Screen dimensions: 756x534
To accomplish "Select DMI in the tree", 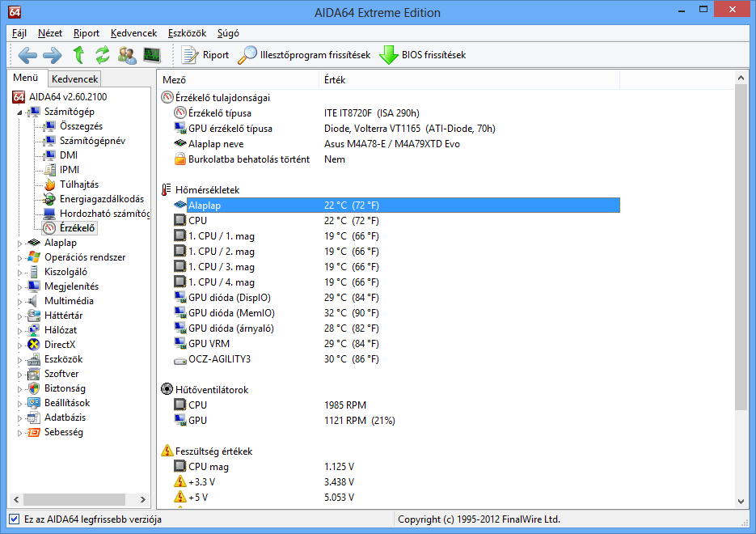I will 69,155.
